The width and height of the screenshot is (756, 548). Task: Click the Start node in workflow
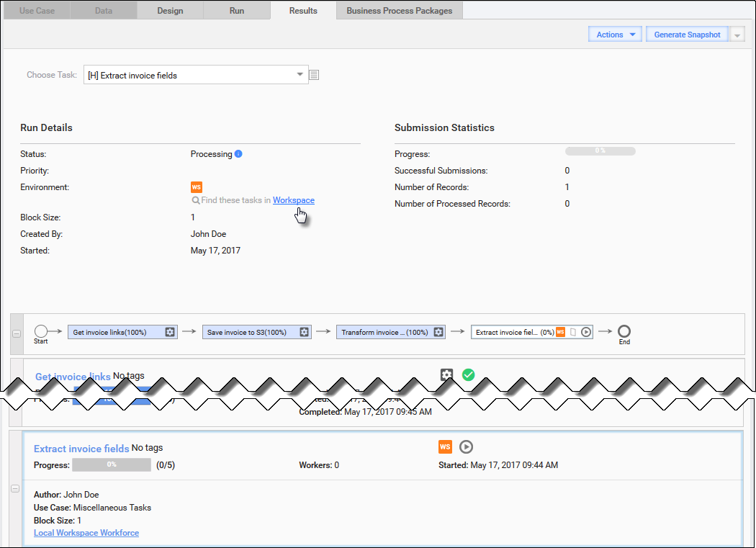point(41,331)
